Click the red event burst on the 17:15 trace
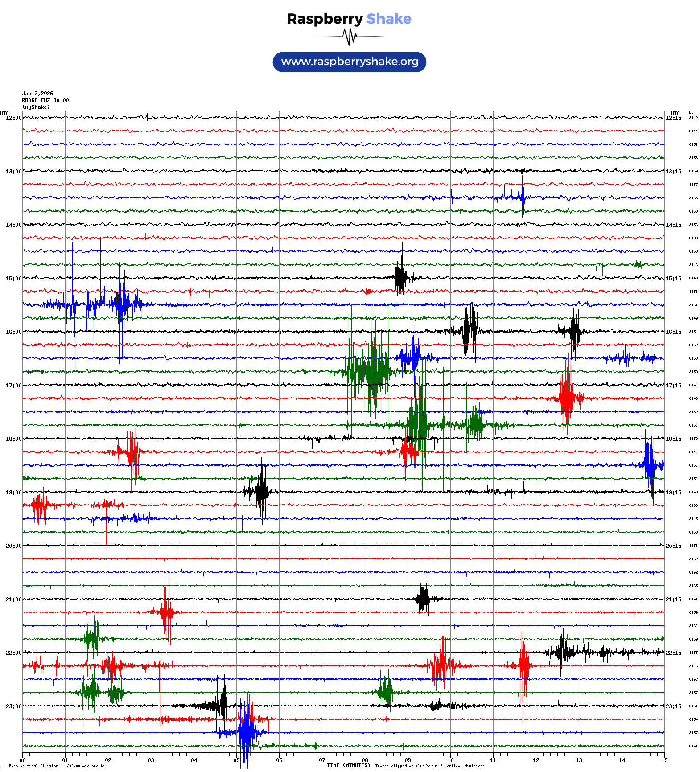 [567, 398]
